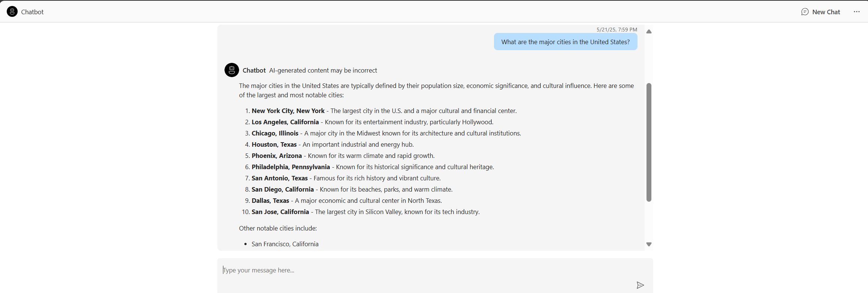Image resolution: width=868 pixels, height=293 pixels.
Task: Click 'Other notable cities include:' text
Action: (278, 228)
